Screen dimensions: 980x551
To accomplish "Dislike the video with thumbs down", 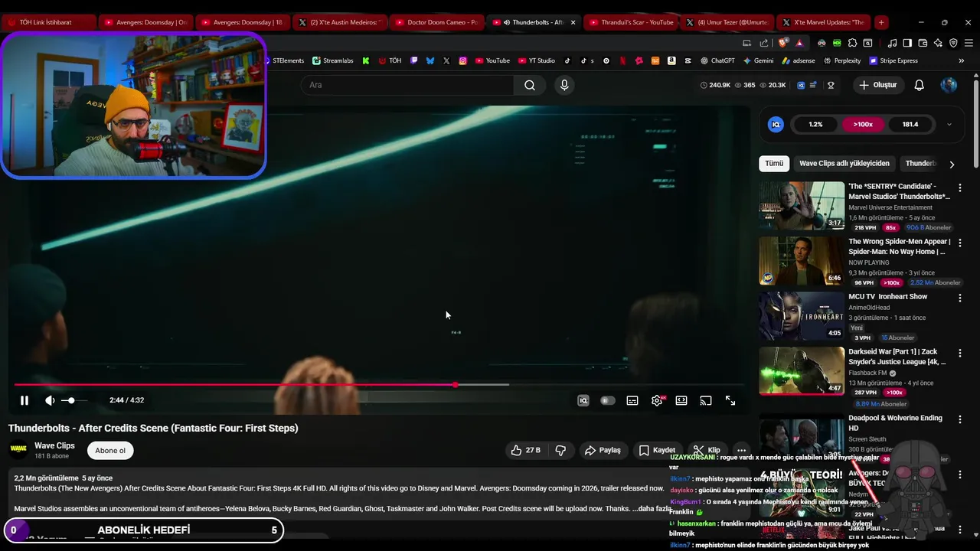I will pyautogui.click(x=560, y=450).
